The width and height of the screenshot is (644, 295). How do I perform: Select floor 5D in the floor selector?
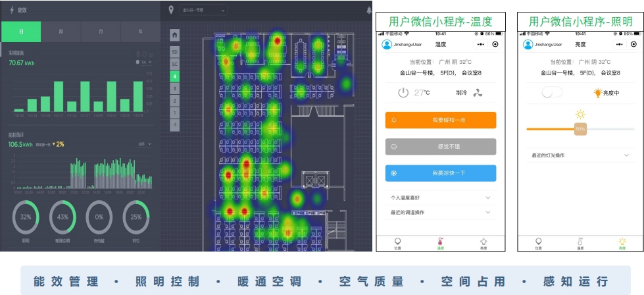(174, 51)
